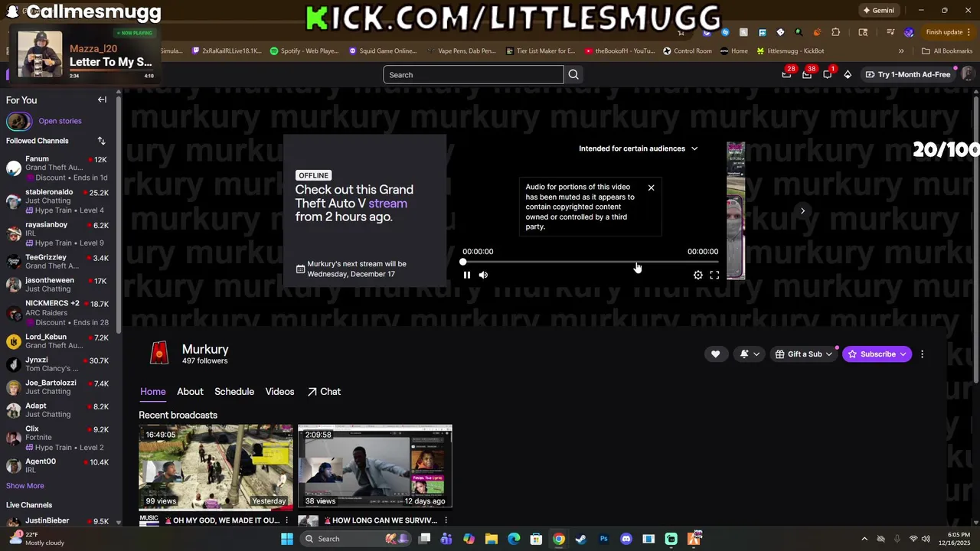Open the Get Bits diamond icon
The width and height of the screenshot is (980, 551).
coord(848,74)
